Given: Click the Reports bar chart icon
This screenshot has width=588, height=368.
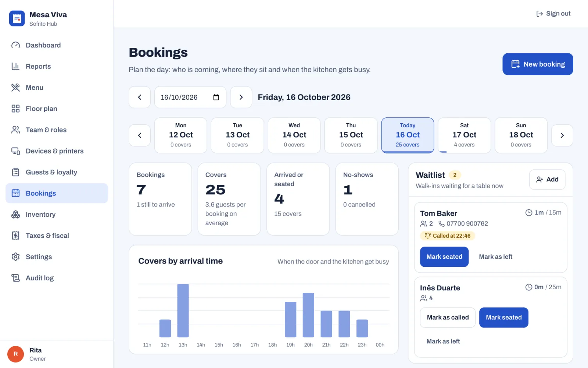Looking at the screenshot, I should pyautogui.click(x=15, y=66).
